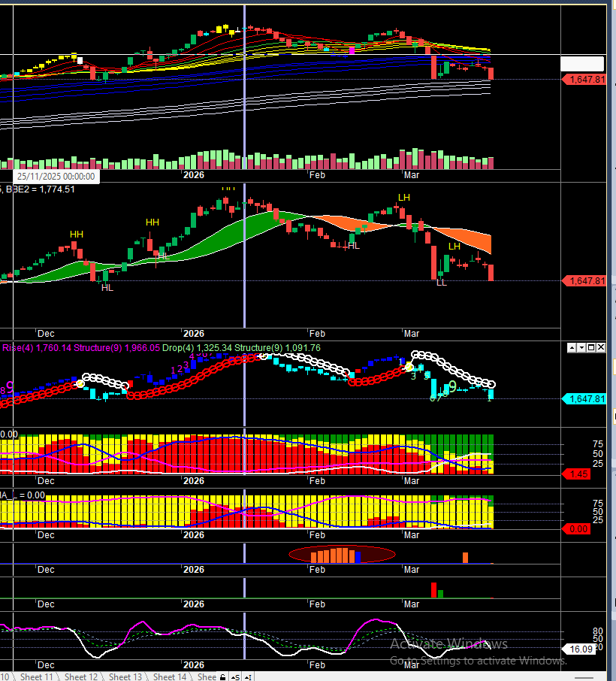
Task: Click the Feb axis label on swing pane
Action: tap(317, 334)
